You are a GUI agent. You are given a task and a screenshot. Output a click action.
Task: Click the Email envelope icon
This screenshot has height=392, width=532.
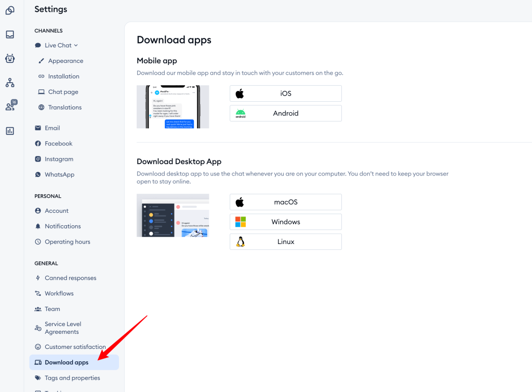[38, 128]
